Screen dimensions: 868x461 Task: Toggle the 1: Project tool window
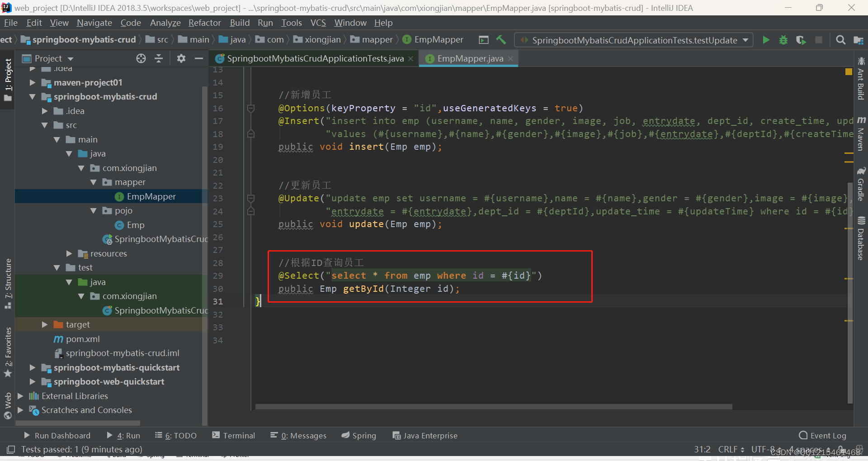(8, 80)
